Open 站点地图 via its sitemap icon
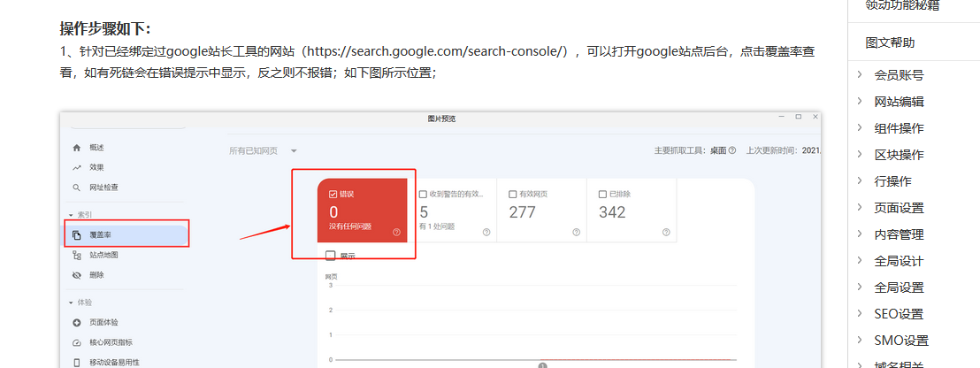 pyautogui.click(x=77, y=255)
